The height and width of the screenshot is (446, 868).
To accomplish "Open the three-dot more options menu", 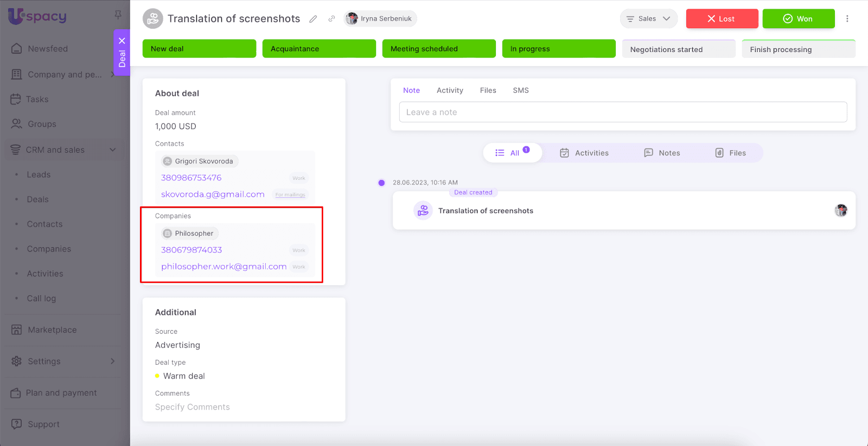I will click(847, 19).
